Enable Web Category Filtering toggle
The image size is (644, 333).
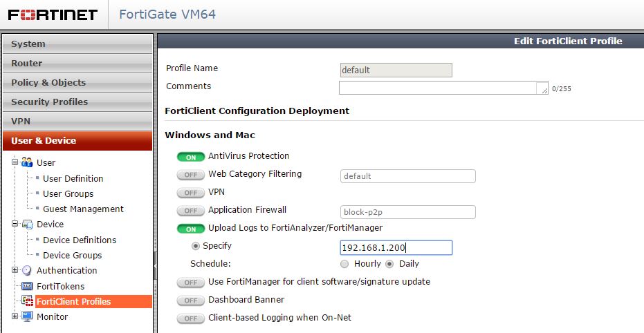pos(191,175)
